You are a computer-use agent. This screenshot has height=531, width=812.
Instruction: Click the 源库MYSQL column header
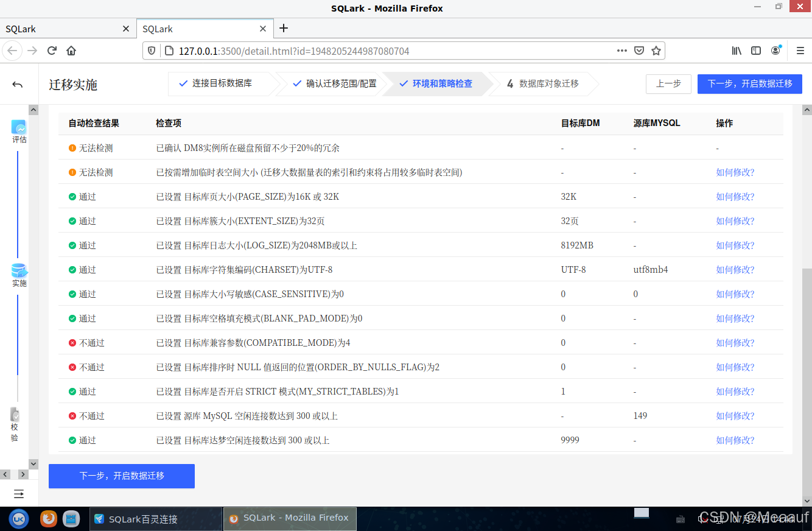click(x=657, y=123)
